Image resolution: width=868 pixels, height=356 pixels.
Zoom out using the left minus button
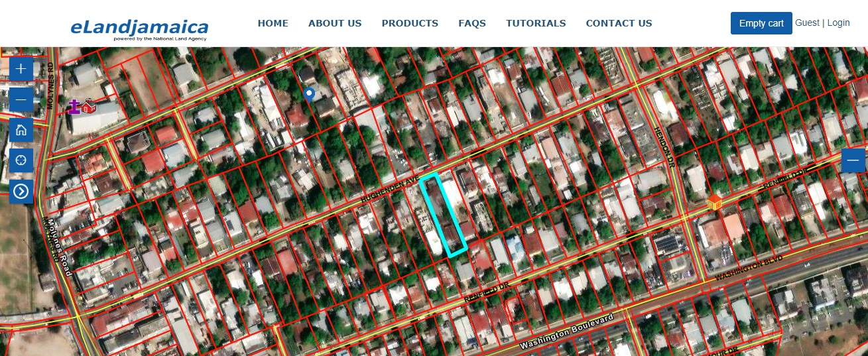21,100
